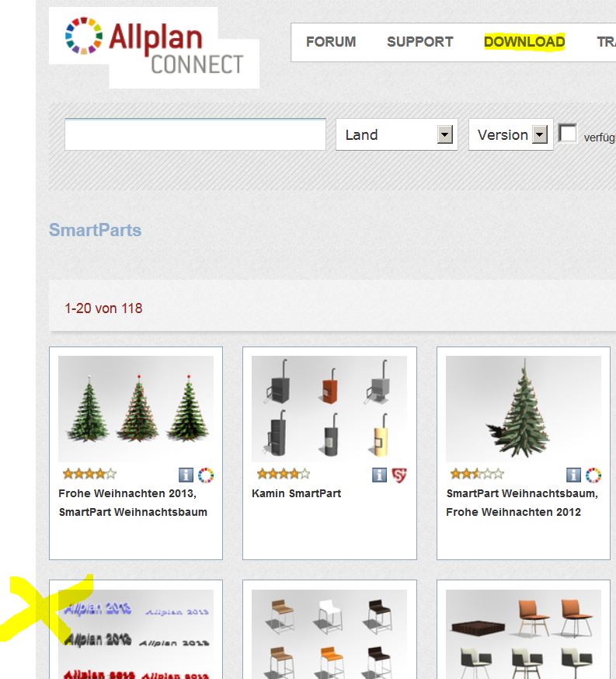Viewport: 616px width, 679px height.
Task: Open the Allplan 2013 text thumbnail
Action: [x=136, y=635]
